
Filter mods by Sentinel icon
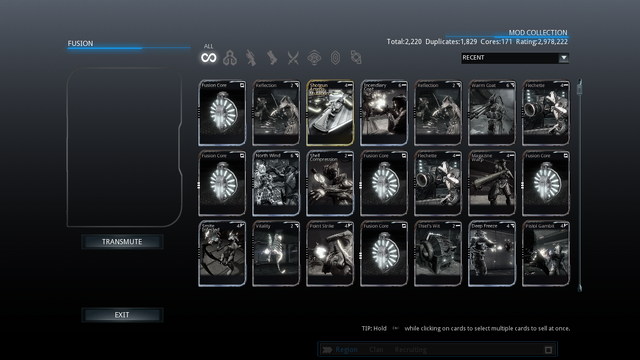tap(314, 58)
